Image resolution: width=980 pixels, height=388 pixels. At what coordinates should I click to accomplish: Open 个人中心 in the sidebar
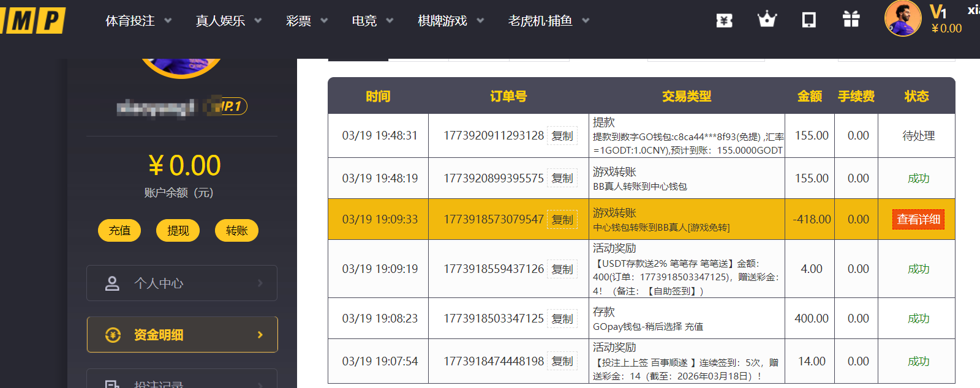click(x=182, y=283)
